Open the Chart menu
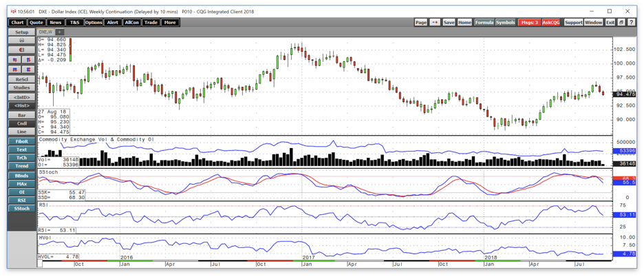644x277 pixels. (x=18, y=23)
